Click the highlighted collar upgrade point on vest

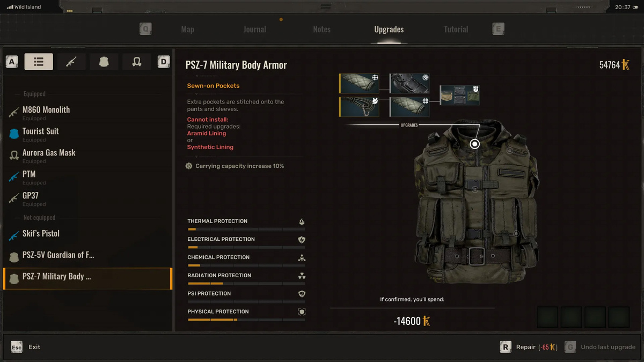point(474,144)
